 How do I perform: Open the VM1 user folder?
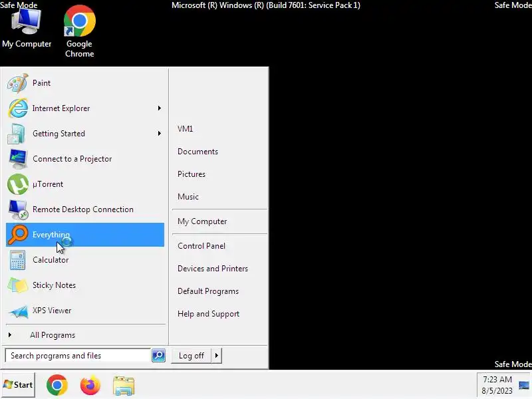186,129
